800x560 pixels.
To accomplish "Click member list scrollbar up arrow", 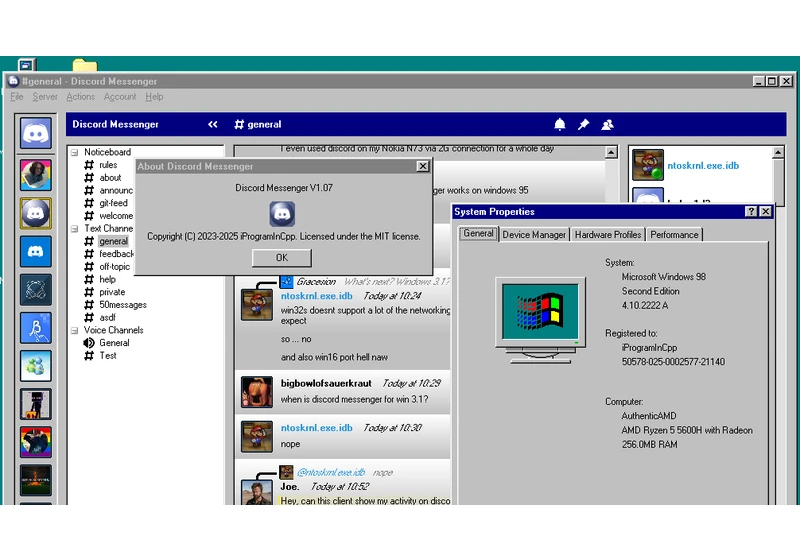I will [x=778, y=152].
